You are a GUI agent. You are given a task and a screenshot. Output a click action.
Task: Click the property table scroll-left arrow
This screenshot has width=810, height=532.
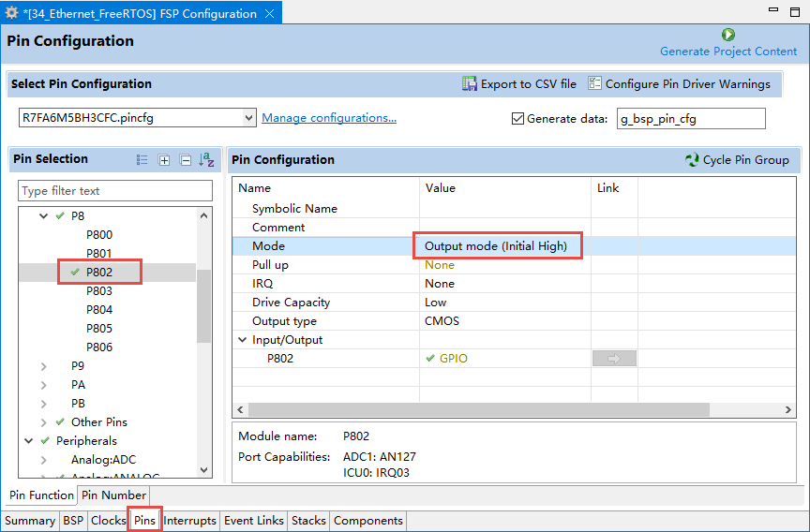pos(240,409)
